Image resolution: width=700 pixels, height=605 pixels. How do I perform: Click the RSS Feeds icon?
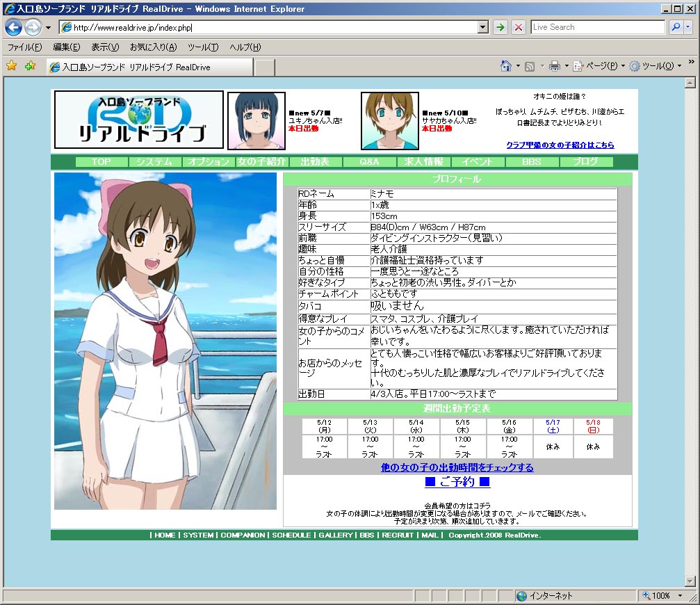pyautogui.click(x=530, y=67)
